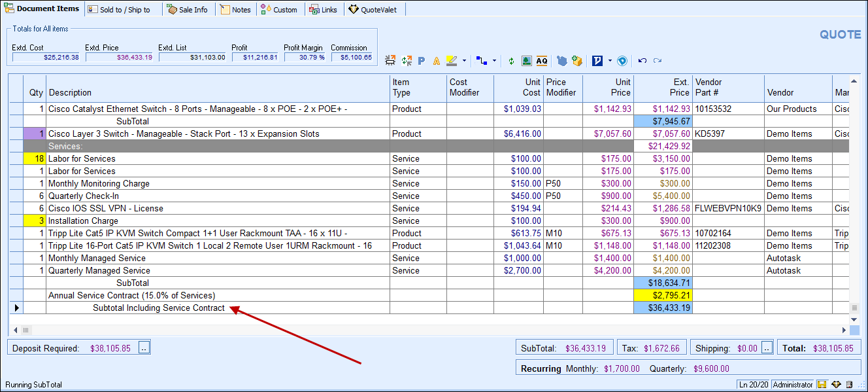Click the yellow highlighter icon

452,61
